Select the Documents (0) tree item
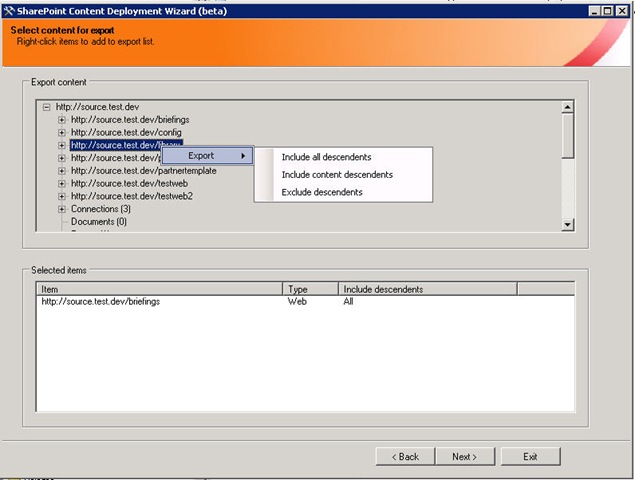Image resolution: width=635 pixels, height=480 pixels. click(99, 222)
